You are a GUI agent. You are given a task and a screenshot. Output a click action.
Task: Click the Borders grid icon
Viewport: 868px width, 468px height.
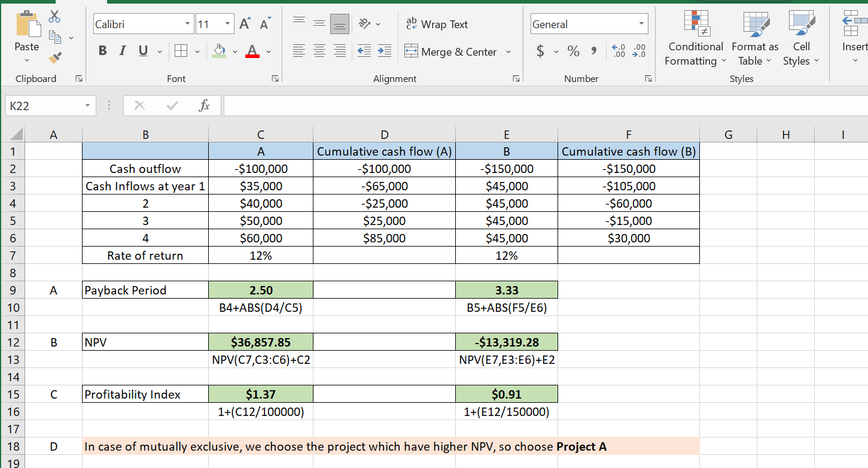(x=180, y=52)
